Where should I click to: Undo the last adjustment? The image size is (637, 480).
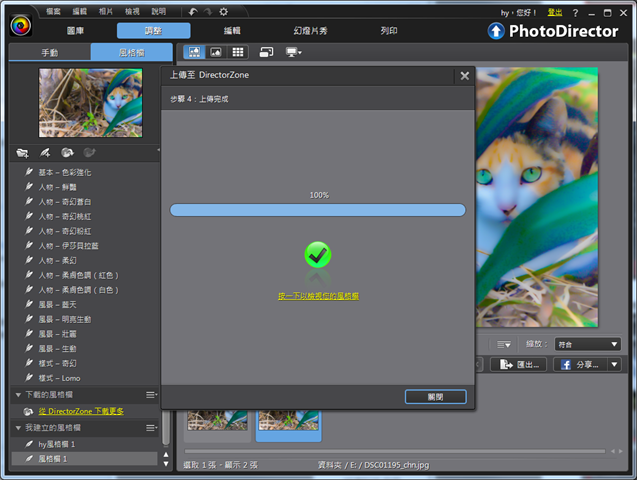coord(193,12)
